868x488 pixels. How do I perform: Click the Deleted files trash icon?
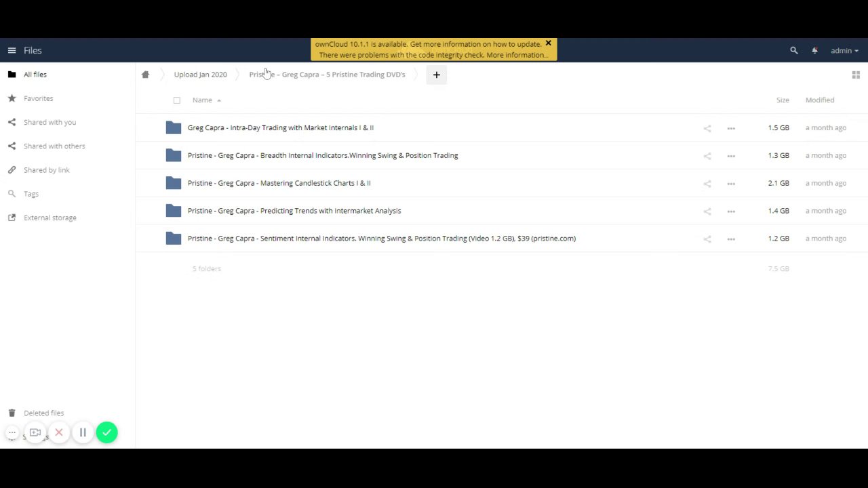coord(12,413)
